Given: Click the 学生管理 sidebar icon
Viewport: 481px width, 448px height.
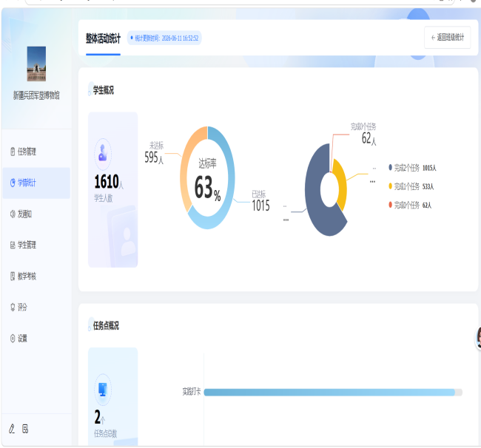Looking at the screenshot, I should 13,245.
